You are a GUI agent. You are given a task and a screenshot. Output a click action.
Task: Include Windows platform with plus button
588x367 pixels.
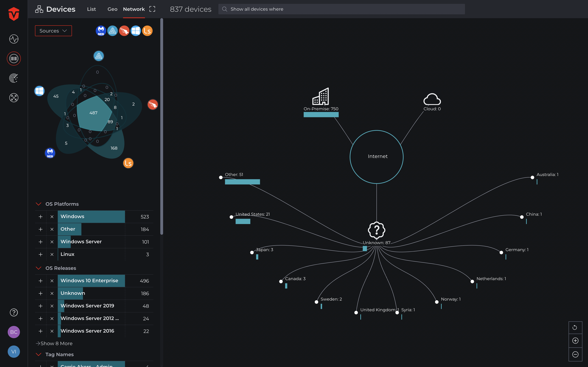[x=41, y=217]
